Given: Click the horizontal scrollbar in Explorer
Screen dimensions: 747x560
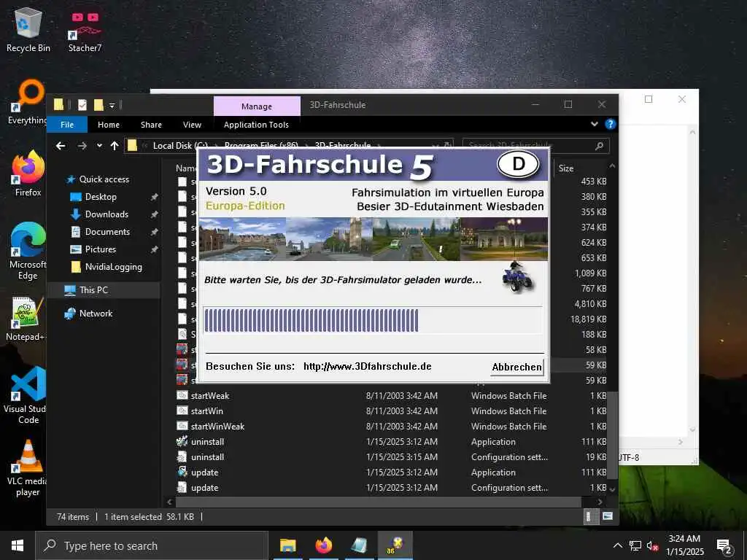Looking at the screenshot, I should 379,502.
